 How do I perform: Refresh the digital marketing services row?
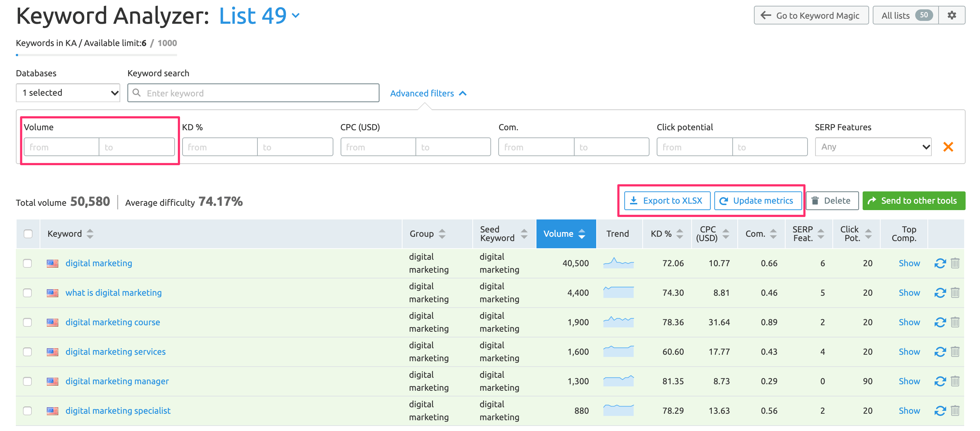pos(940,352)
